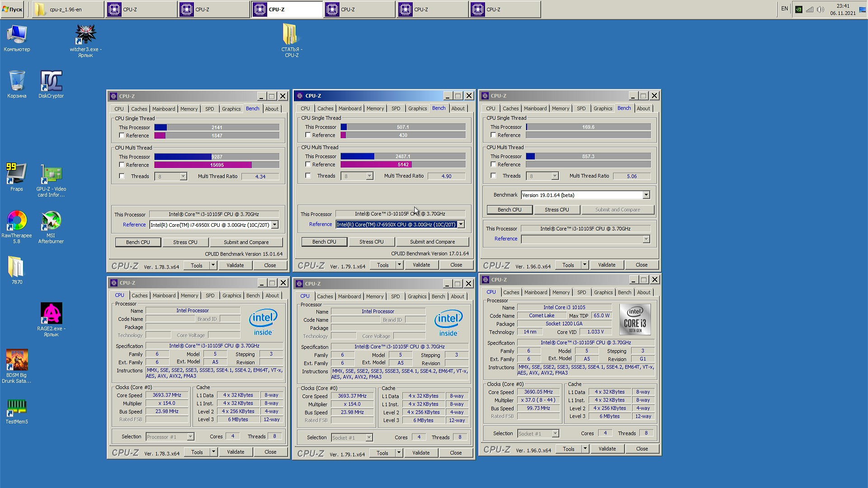Click Stress CPU in CPU-Z 1.96.0
This screenshot has height=488, width=868.
(557, 210)
